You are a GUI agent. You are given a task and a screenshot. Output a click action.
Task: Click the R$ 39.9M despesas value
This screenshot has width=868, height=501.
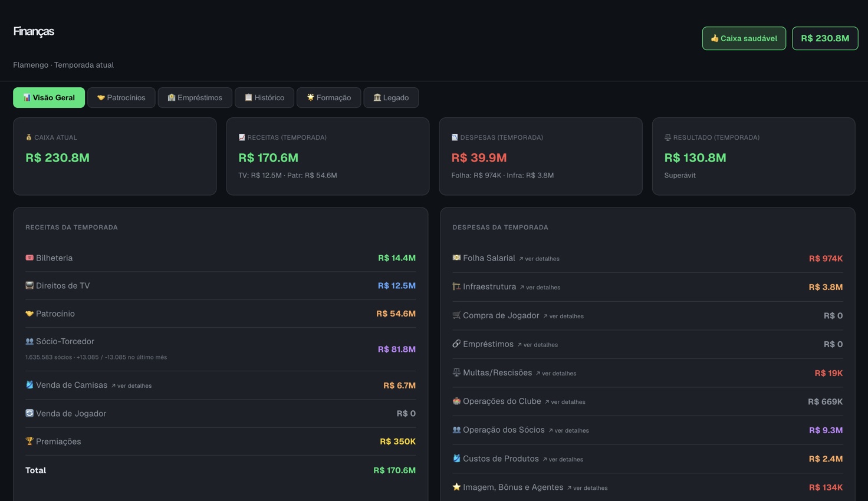(x=479, y=158)
